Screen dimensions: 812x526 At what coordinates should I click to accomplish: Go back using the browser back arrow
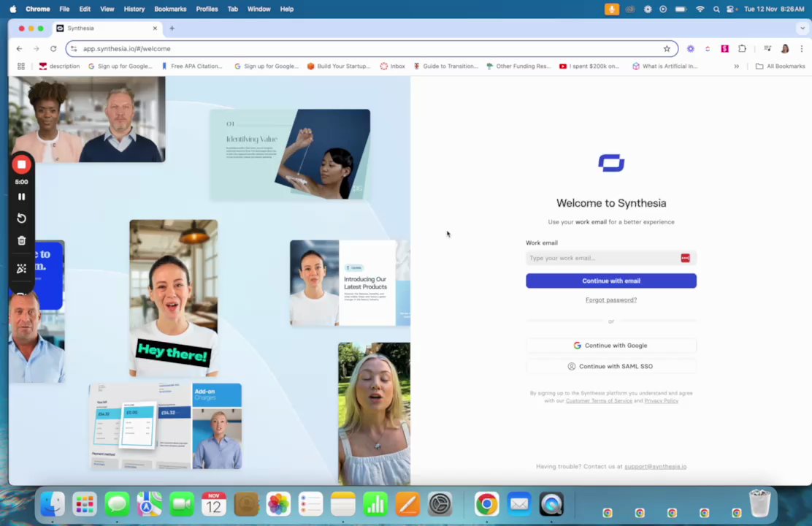click(x=19, y=49)
